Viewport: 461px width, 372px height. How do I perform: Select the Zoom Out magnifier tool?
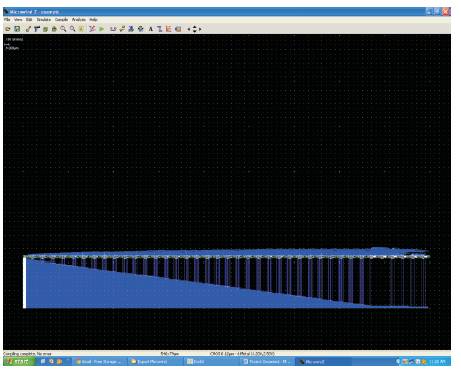[x=72, y=29]
